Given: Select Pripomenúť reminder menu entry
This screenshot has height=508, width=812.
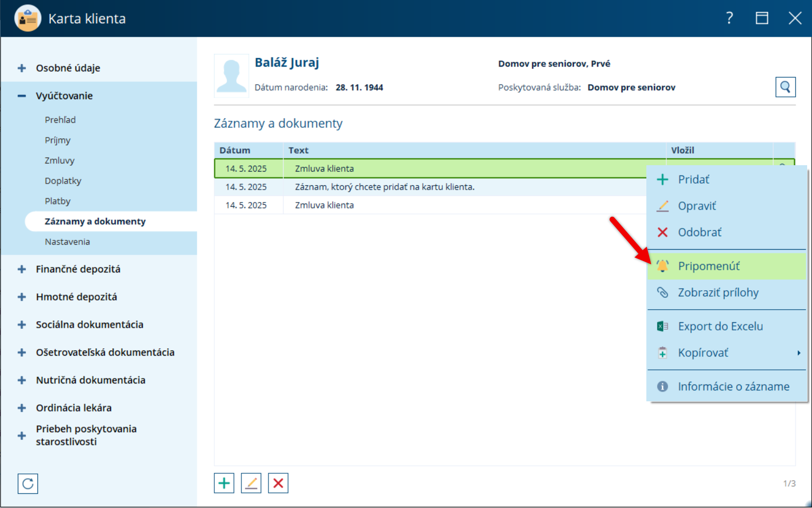Looking at the screenshot, I should [x=727, y=266].
